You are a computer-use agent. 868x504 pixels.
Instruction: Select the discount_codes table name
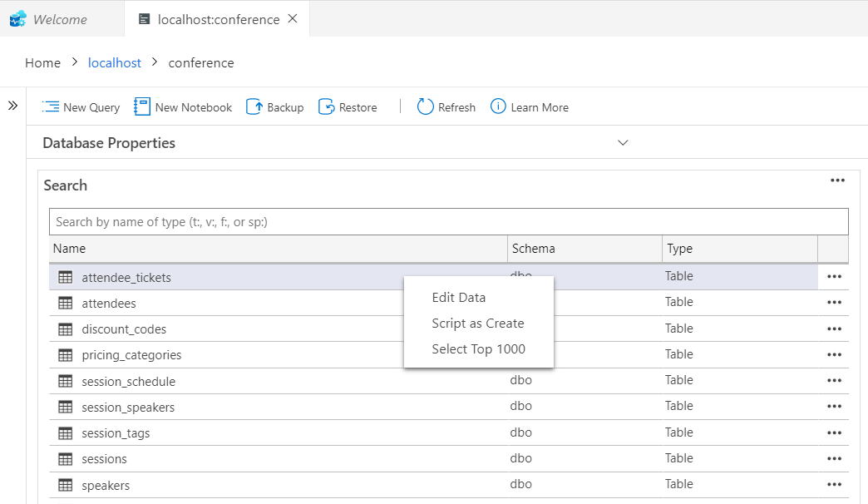(x=124, y=329)
